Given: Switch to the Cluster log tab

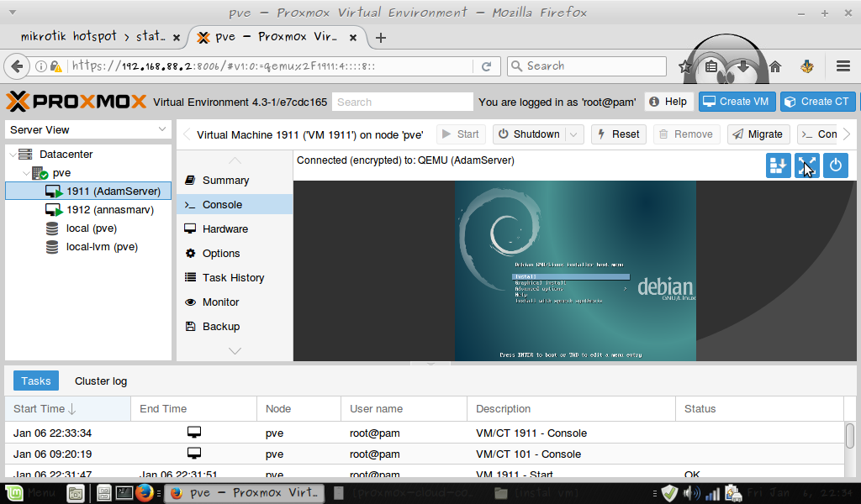Looking at the screenshot, I should point(101,381).
